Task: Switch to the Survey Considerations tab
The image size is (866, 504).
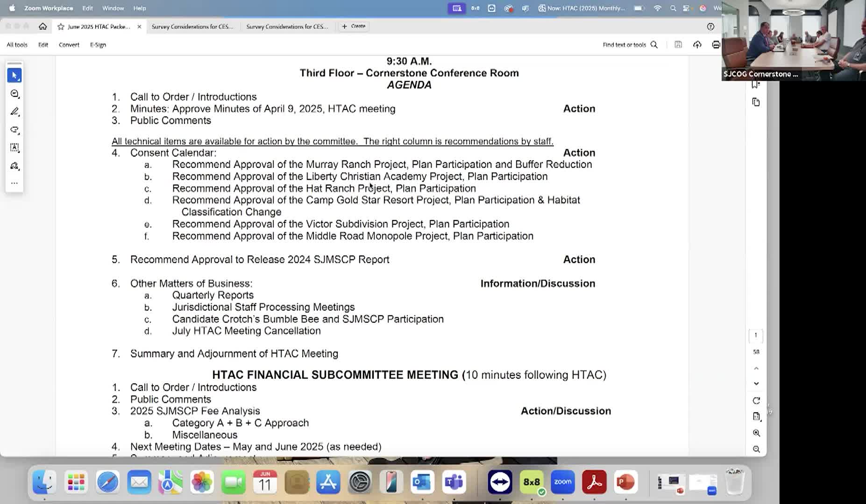Action: pyautogui.click(x=192, y=27)
